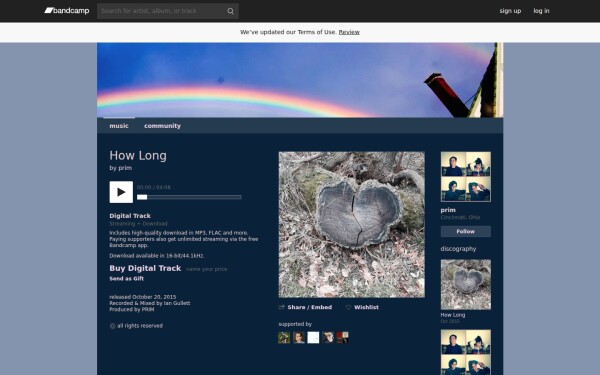Open first supporter avatar
600x375 pixels.
(284, 338)
